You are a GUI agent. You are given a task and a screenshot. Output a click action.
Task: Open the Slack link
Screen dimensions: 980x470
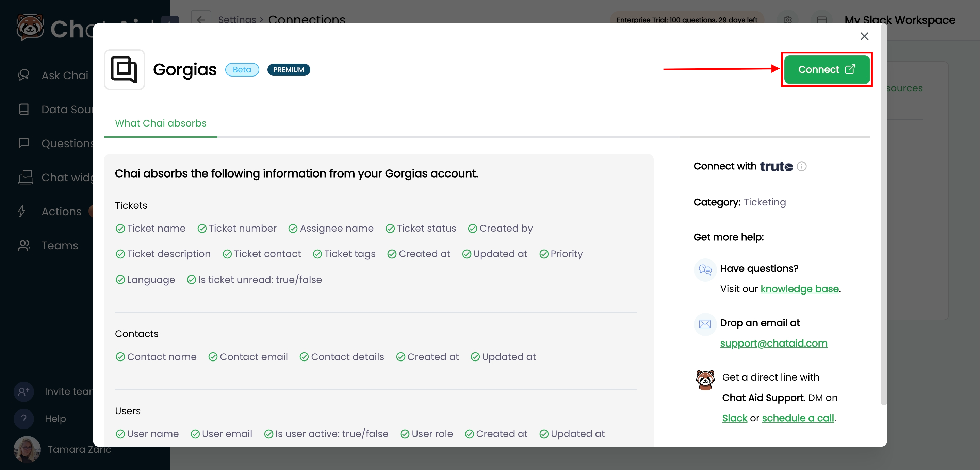point(735,418)
